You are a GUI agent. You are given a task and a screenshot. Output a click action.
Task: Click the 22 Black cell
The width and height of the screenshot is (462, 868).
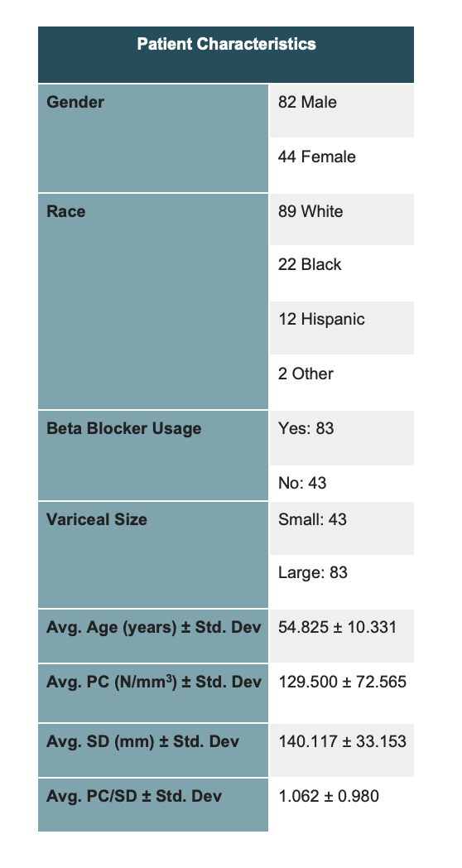click(341, 273)
